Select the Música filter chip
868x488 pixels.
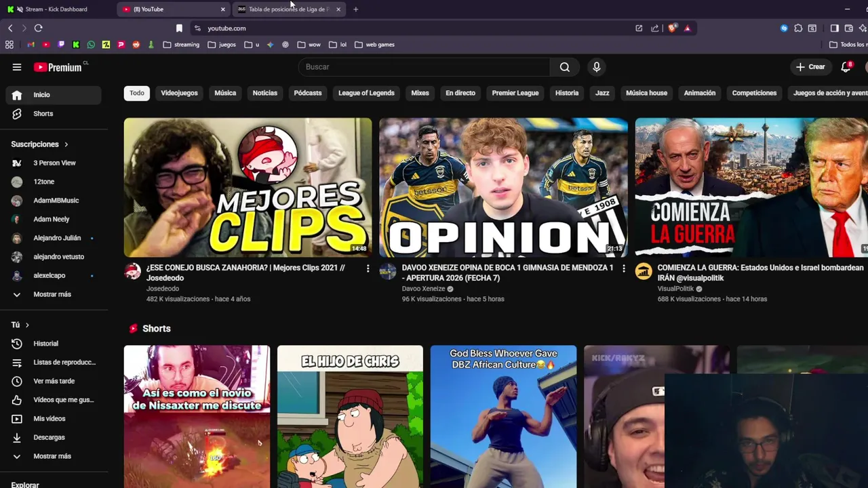click(x=225, y=93)
